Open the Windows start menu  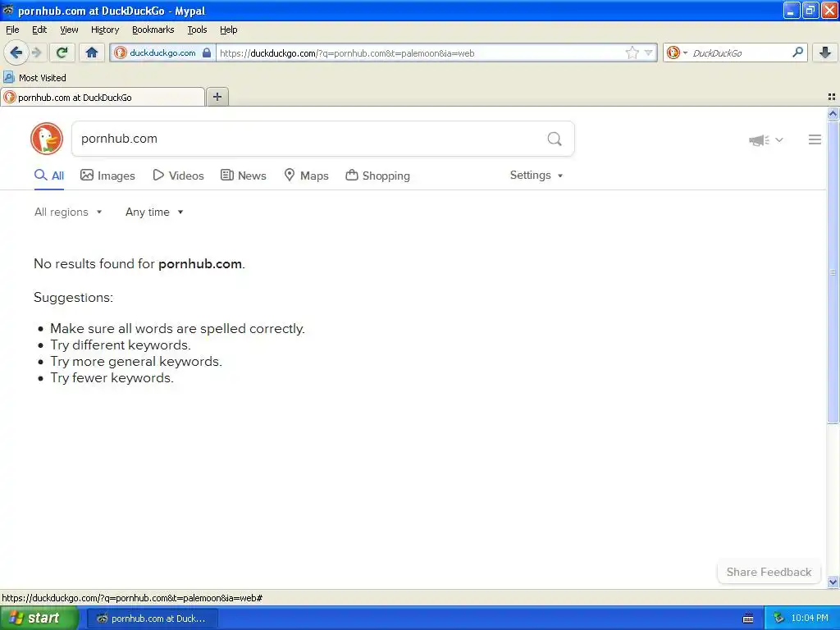tap(39, 619)
